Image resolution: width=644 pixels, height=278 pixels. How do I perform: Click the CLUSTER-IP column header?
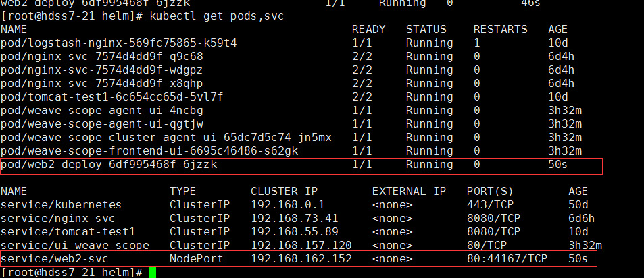click(x=284, y=192)
